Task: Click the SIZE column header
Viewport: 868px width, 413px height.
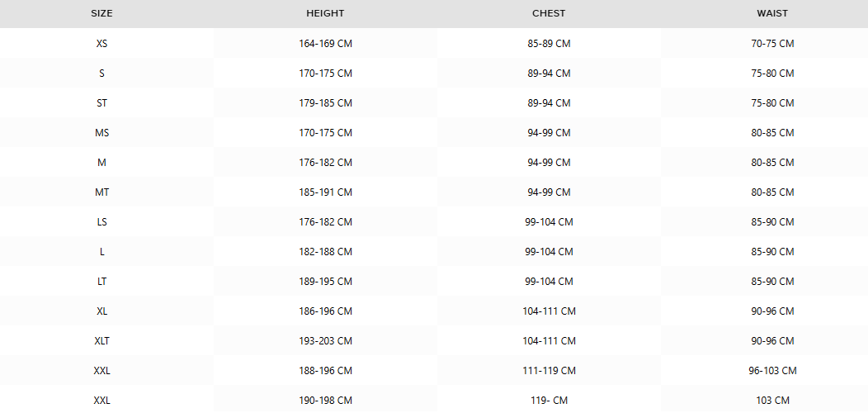Action: coord(101,13)
